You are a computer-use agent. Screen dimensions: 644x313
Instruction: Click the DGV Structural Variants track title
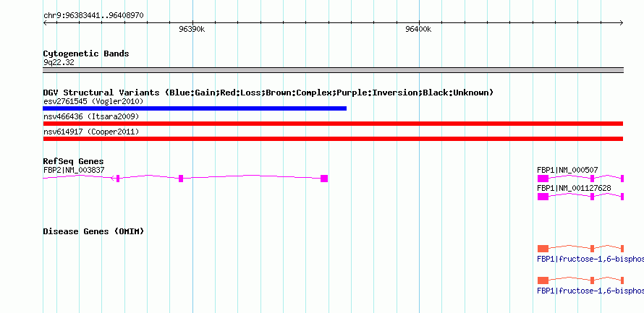click(x=268, y=93)
